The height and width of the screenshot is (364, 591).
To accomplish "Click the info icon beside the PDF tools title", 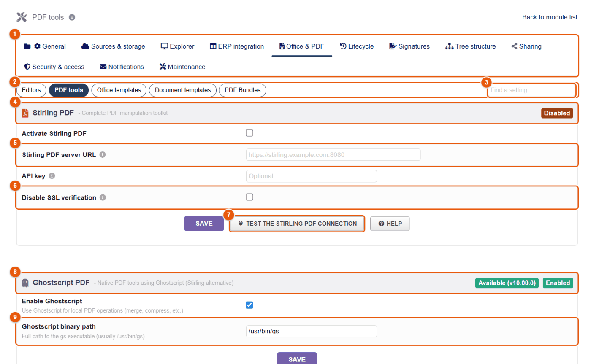I will point(72,17).
